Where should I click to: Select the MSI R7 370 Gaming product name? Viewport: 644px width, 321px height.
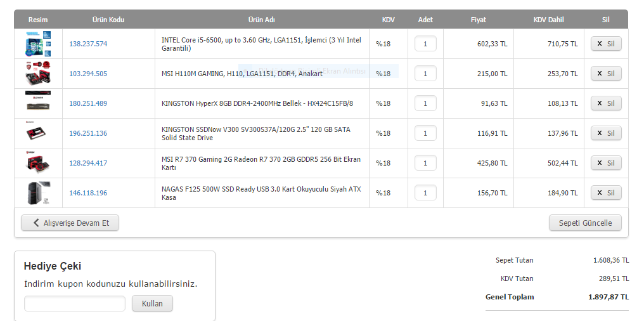261,163
